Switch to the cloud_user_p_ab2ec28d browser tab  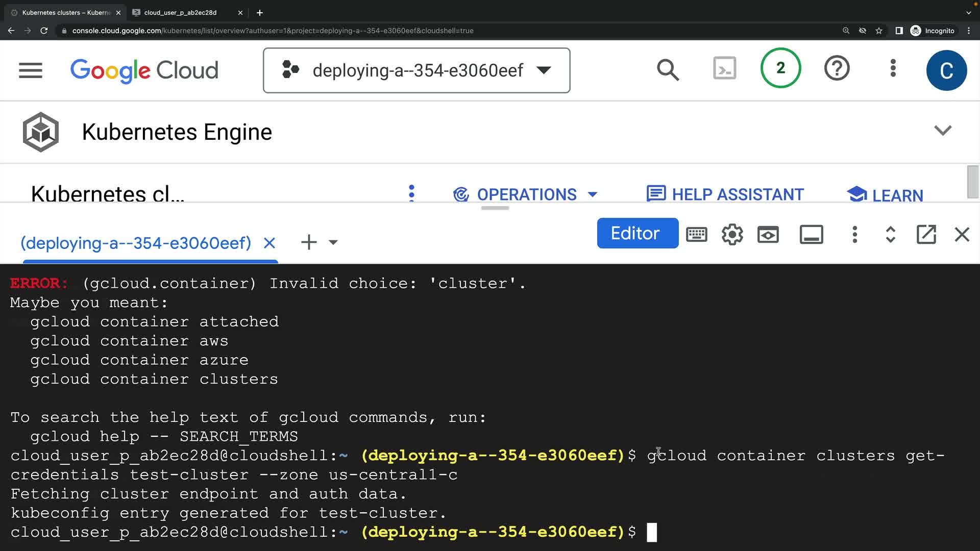pos(180,12)
